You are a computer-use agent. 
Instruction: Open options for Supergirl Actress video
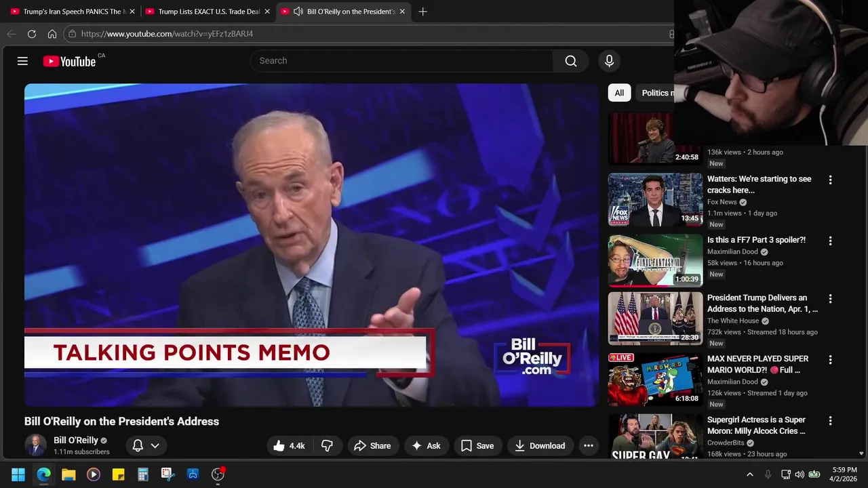(830, 421)
